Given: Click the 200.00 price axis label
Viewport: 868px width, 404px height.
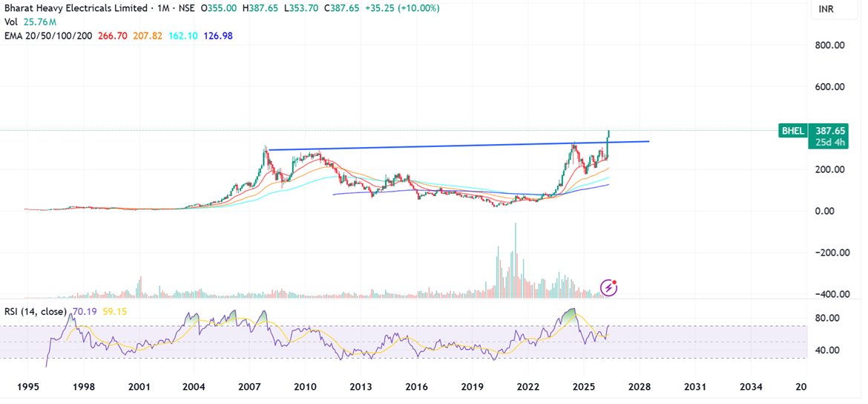Looking at the screenshot, I should click(830, 169).
